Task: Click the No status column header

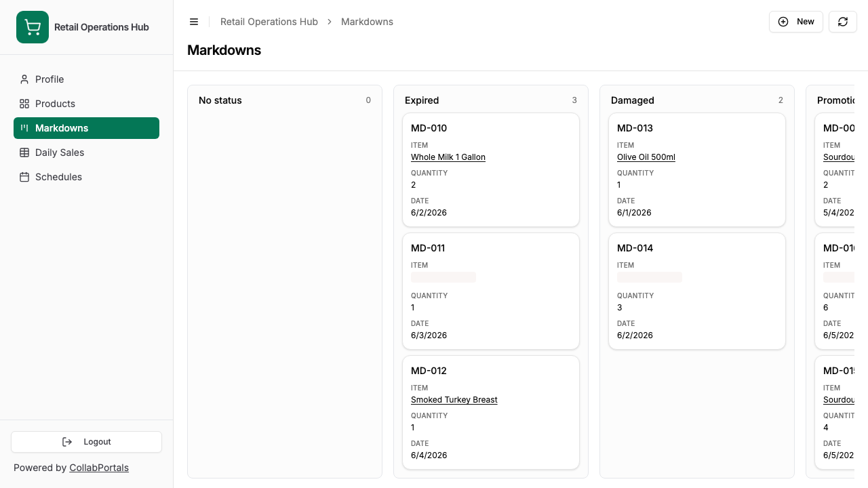Action: click(220, 100)
